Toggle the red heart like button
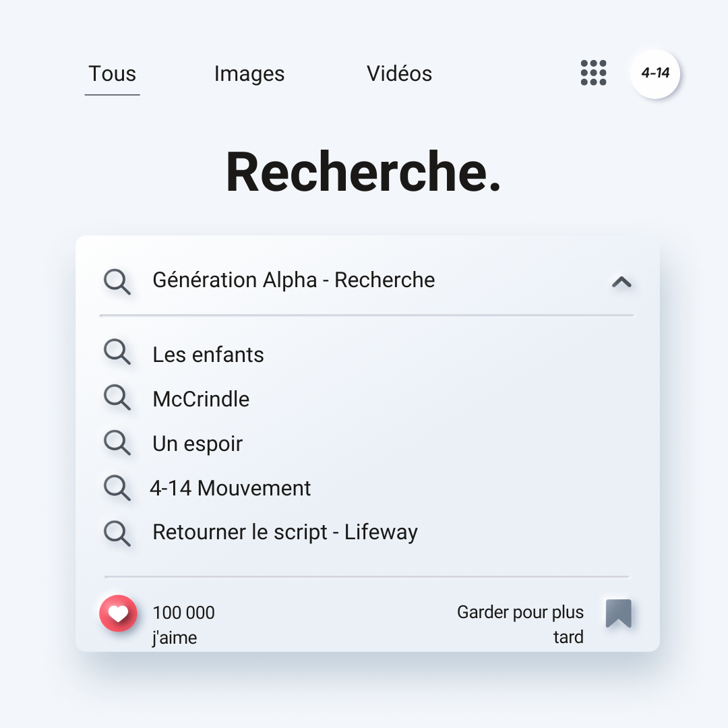The width and height of the screenshot is (728, 728). [x=118, y=613]
